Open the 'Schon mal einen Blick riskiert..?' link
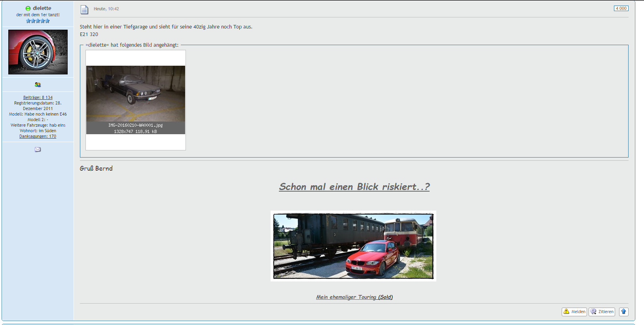The image size is (644, 325). pyautogui.click(x=354, y=187)
